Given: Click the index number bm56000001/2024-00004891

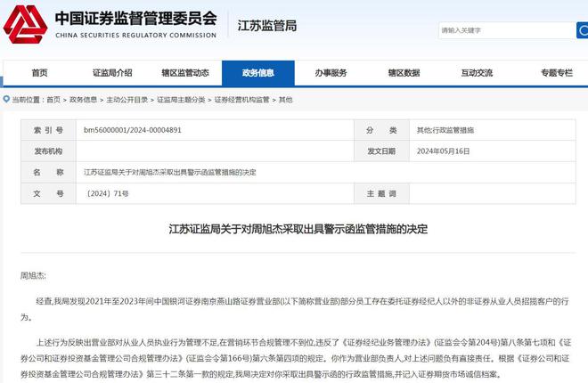Looking at the screenshot, I should [x=133, y=130].
